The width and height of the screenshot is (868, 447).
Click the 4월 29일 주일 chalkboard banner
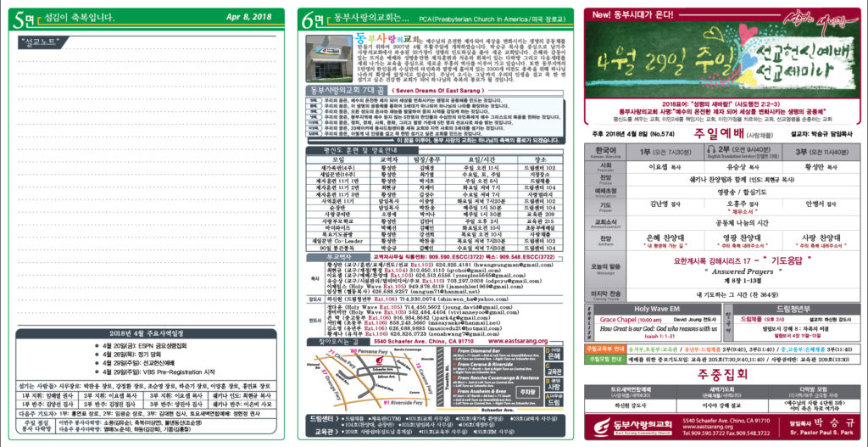point(722,59)
